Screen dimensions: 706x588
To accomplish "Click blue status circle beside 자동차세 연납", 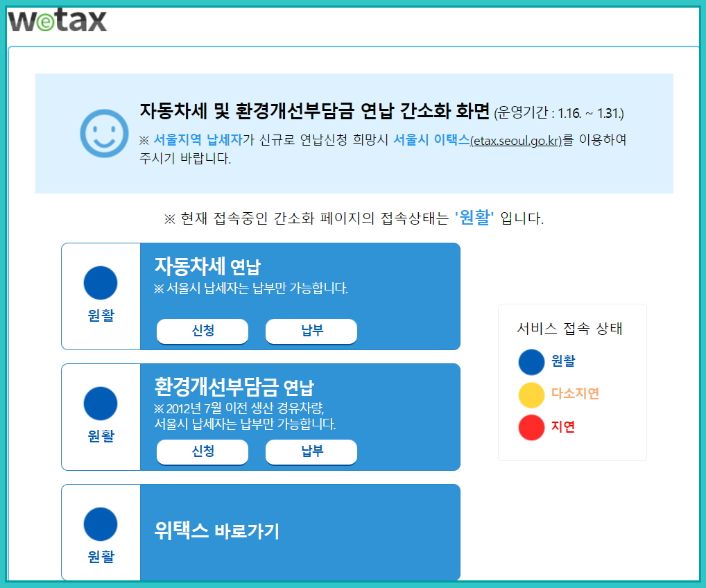I will pos(101,283).
